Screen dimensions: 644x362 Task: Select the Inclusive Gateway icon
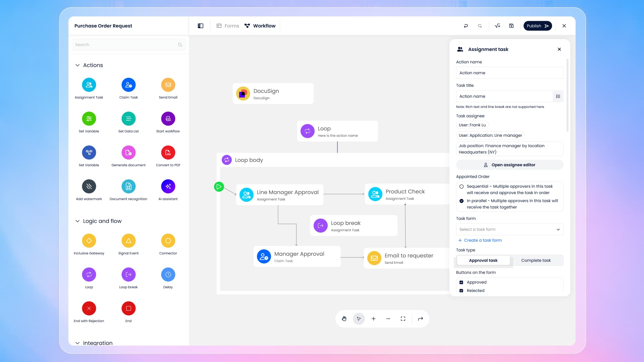click(89, 241)
